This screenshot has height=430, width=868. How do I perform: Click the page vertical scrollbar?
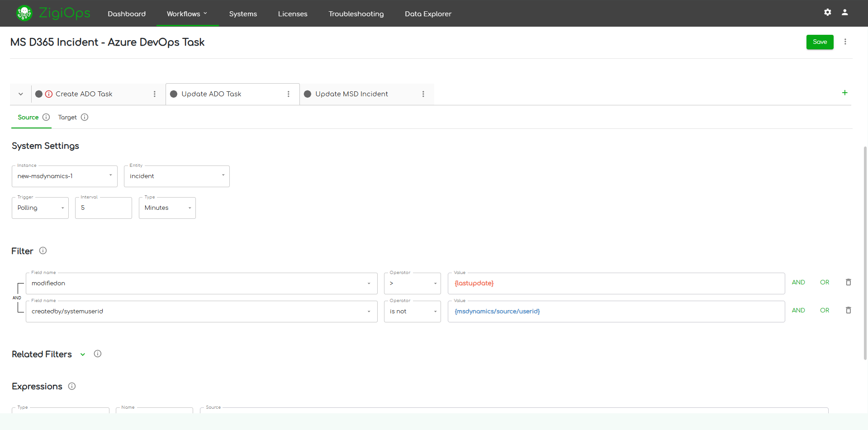pyautogui.click(x=865, y=253)
